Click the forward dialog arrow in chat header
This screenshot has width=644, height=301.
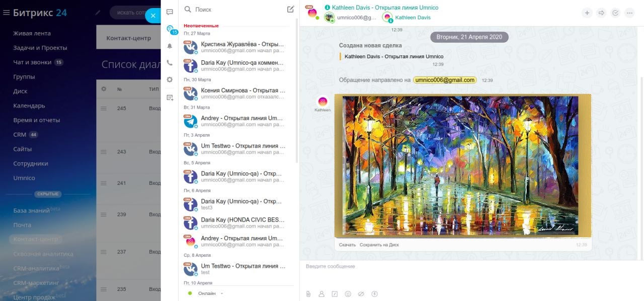(601, 13)
